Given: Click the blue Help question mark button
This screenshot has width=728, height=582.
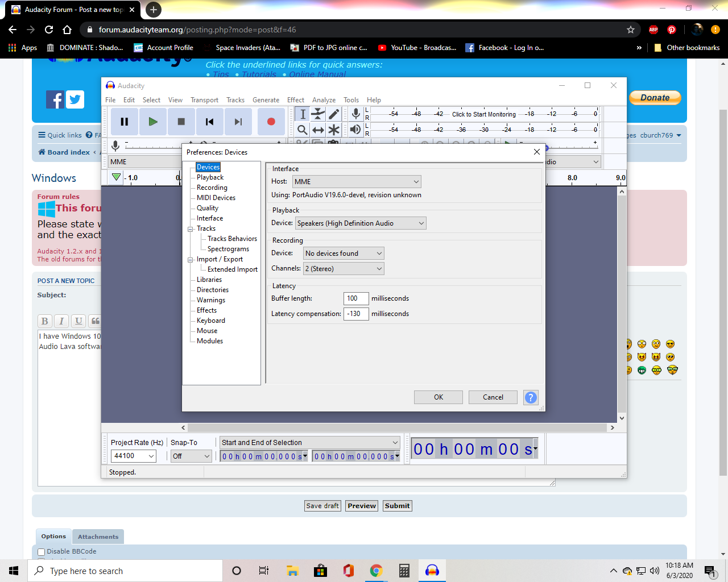Looking at the screenshot, I should click(530, 397).
